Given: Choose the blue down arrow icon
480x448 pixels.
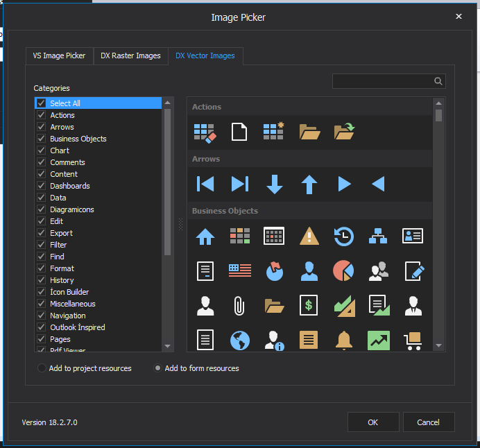Looking at the screenshot, I should click(275, 184).
